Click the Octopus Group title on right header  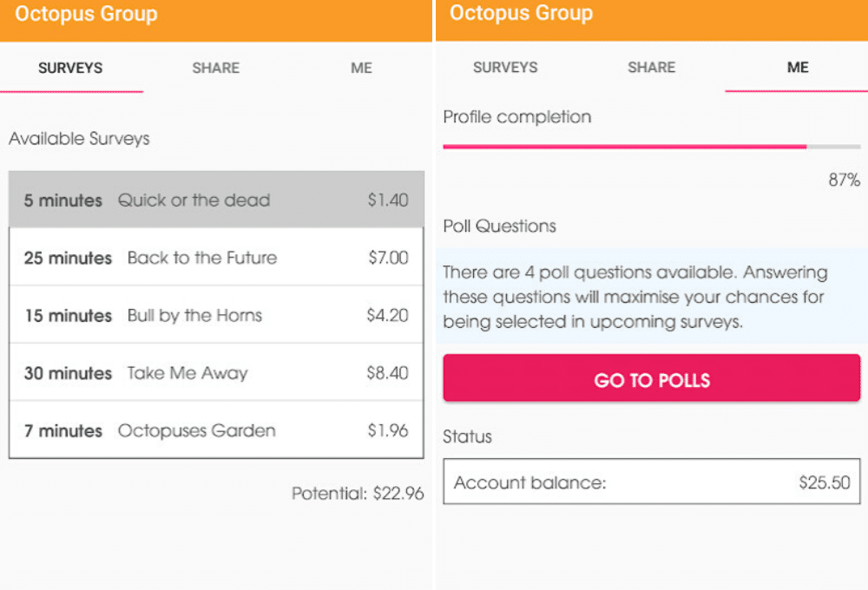[x=521, y=13]
